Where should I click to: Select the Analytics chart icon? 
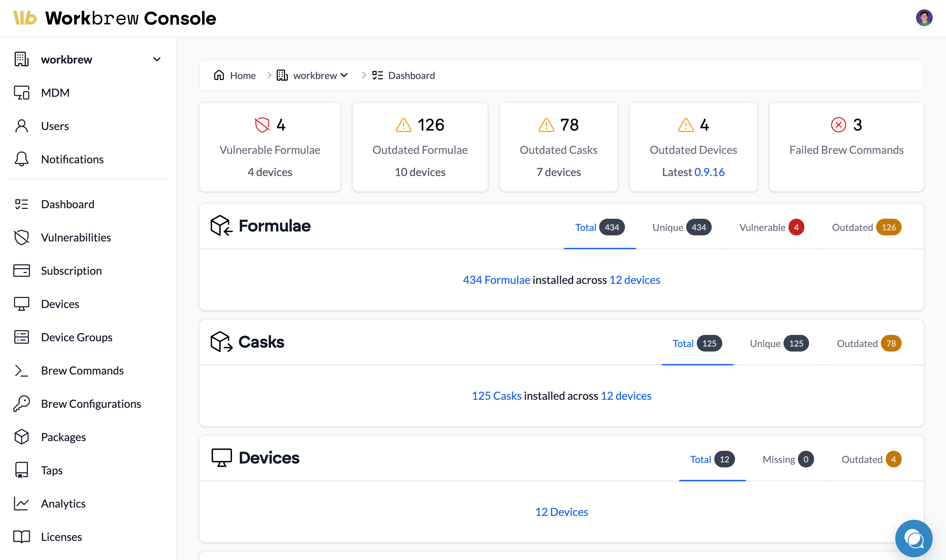(22, 503)
